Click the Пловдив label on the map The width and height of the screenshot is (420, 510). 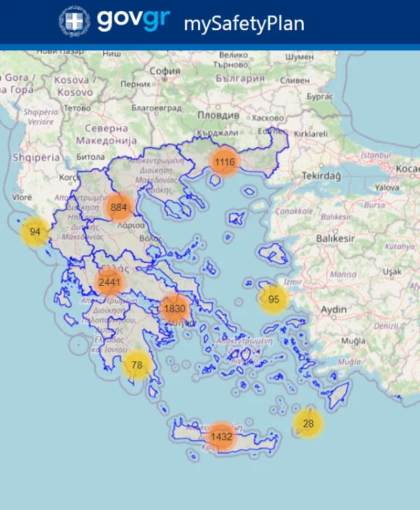tap(218, 114)
